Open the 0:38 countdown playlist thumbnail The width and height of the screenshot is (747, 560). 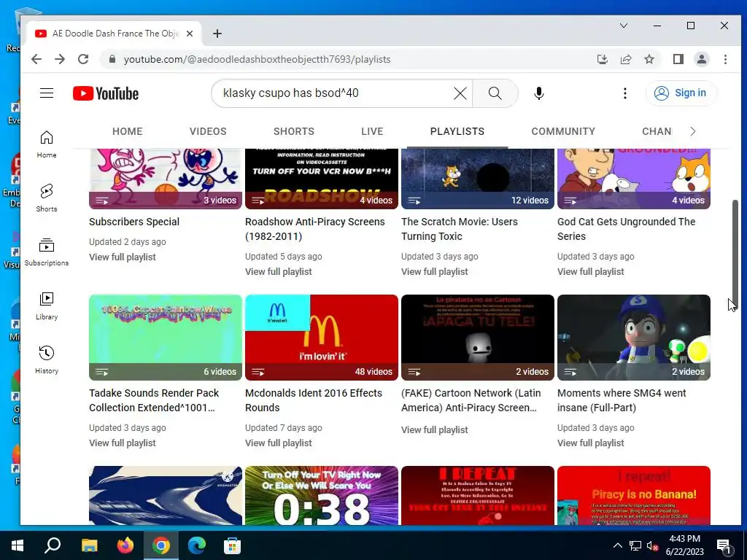(322, 495)
